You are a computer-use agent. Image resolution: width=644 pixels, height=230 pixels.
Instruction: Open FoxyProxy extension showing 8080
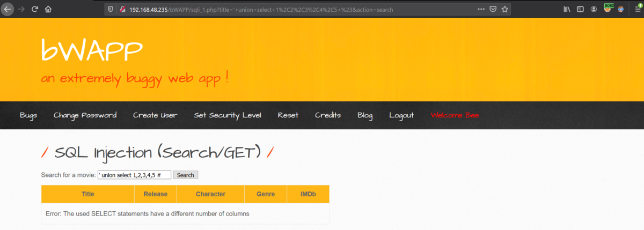[608, 8]
